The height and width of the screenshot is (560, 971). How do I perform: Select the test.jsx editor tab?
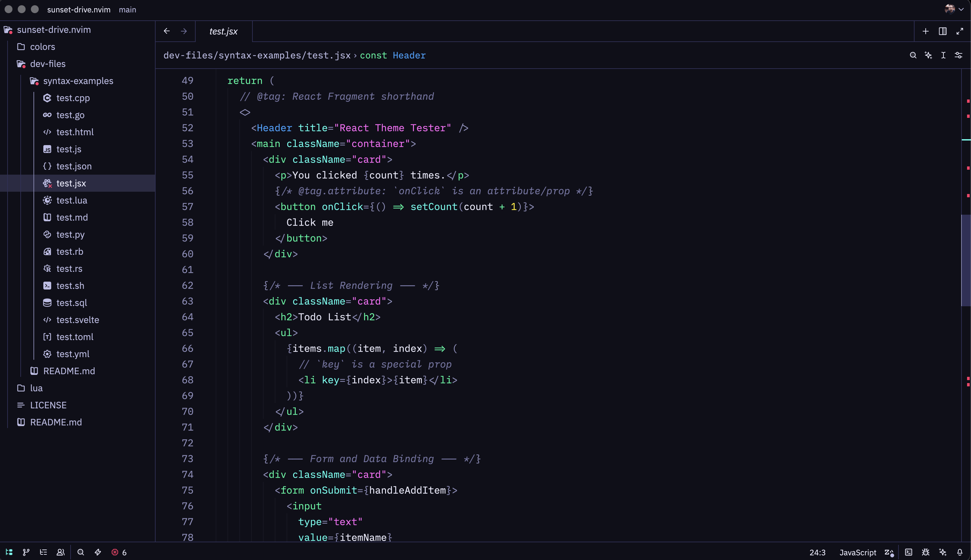coord(224,31)
